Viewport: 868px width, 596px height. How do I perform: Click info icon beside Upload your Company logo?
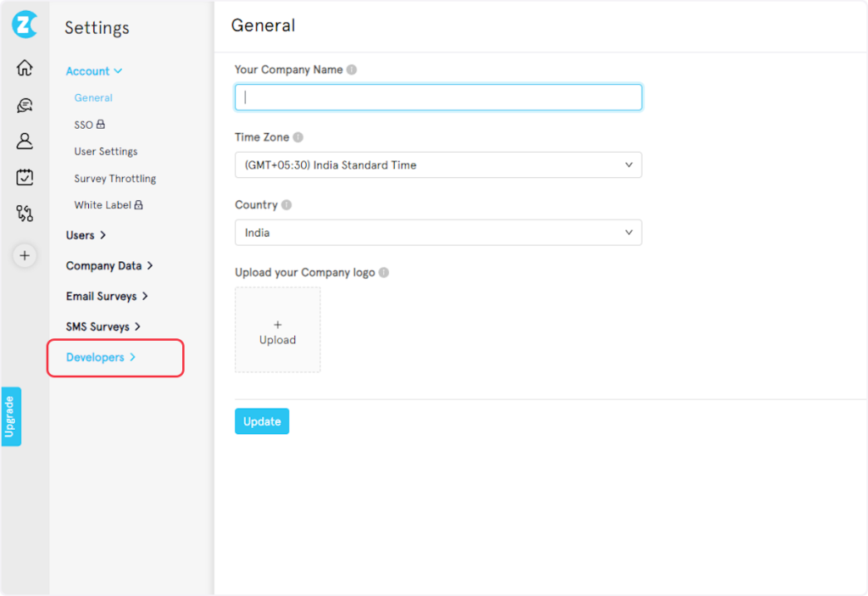point(384,273)
